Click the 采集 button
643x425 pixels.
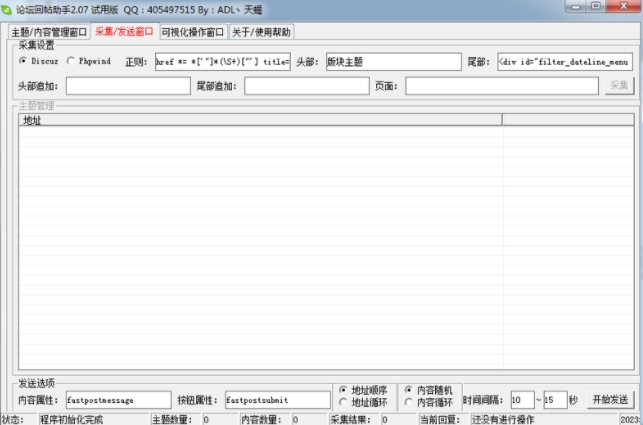(x=620, y=86)
